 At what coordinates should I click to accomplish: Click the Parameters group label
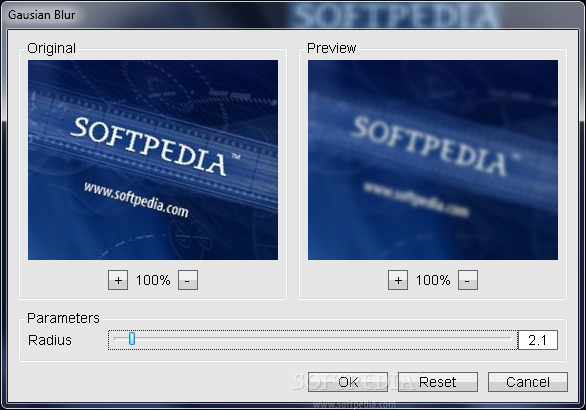click(x=63, y=318)
